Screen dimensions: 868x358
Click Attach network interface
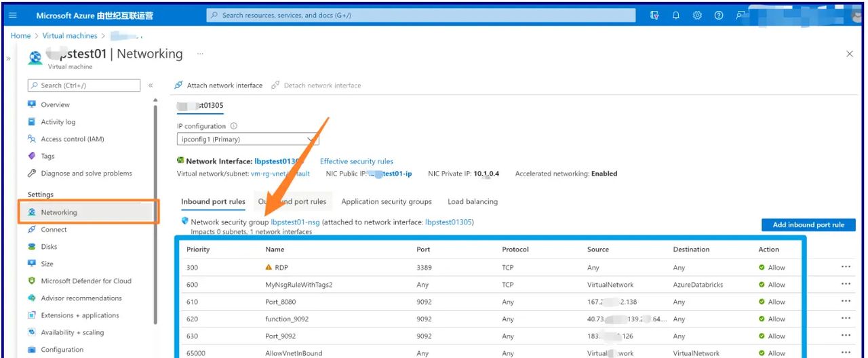point(218,85)
